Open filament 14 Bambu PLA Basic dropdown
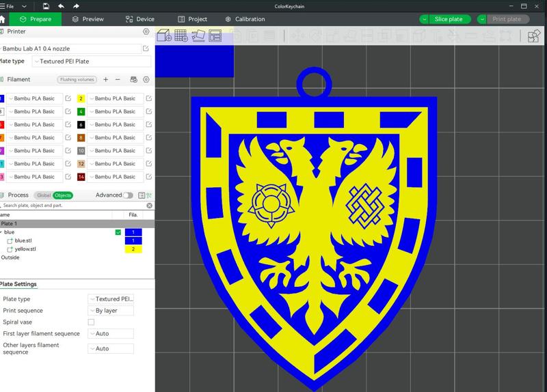The image size is (547, 392). coord(115,177)
